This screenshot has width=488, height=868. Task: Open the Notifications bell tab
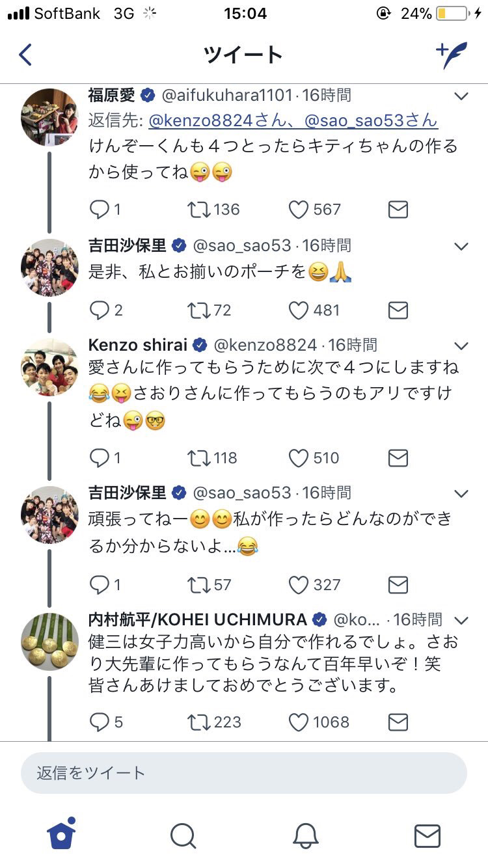click(305, 835)
